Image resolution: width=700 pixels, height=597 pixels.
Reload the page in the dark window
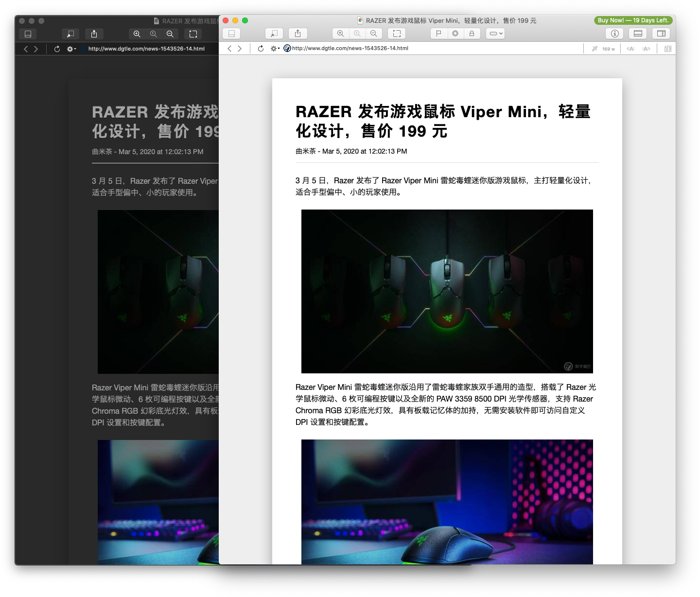[x=57, y=49]
